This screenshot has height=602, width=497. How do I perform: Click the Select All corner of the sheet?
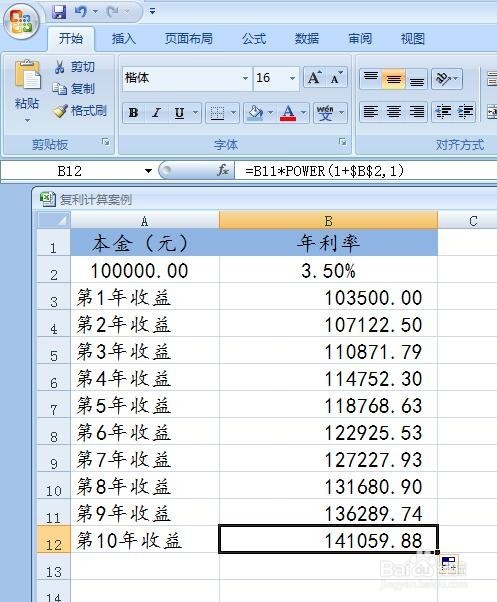(x=53, y=220)
